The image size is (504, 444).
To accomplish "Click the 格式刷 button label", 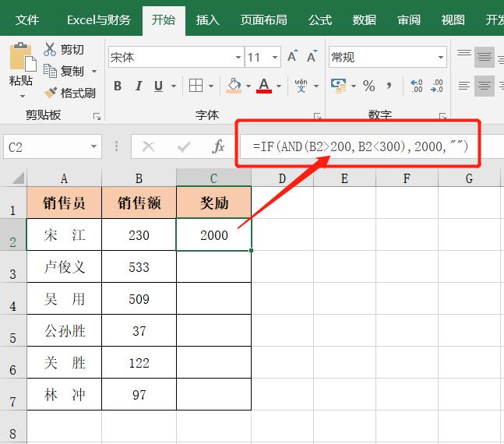I will 78,93.
